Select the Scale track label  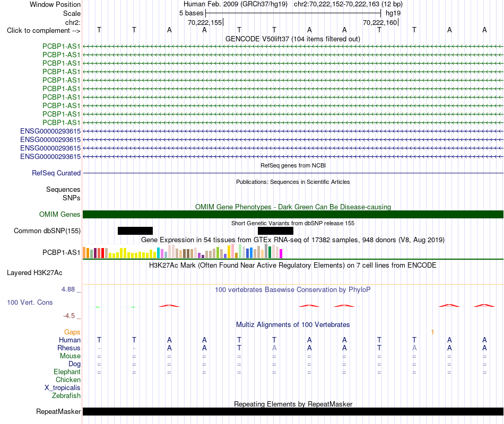click(x=72, y=13)
